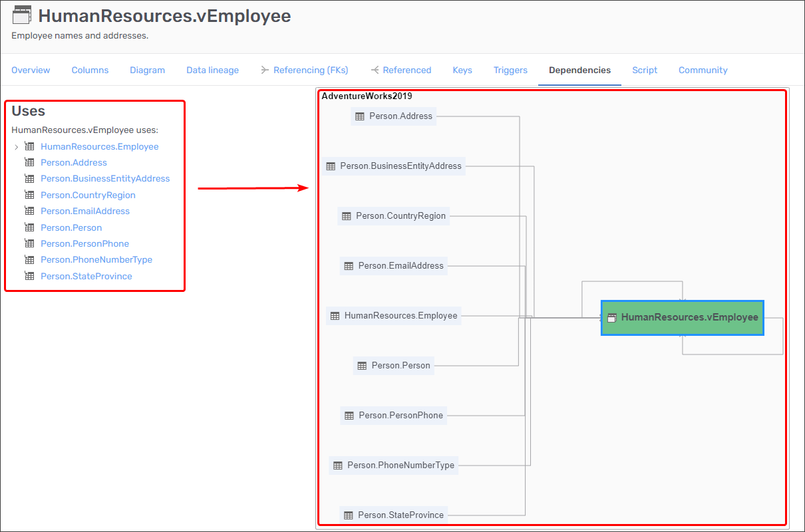
Task: Click the table icon on the Person.BusinessEntityAddress diagram node
Action: click(x=331, y=166)
